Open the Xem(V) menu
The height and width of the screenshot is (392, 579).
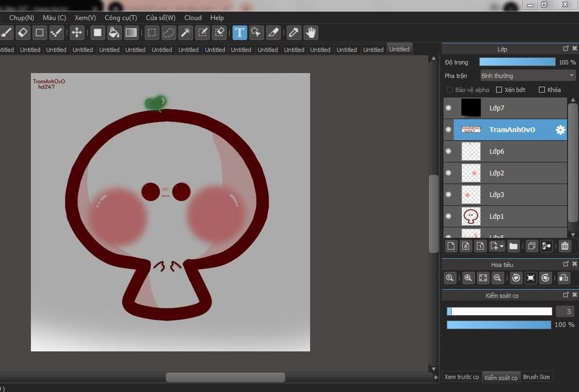(85, 18)
